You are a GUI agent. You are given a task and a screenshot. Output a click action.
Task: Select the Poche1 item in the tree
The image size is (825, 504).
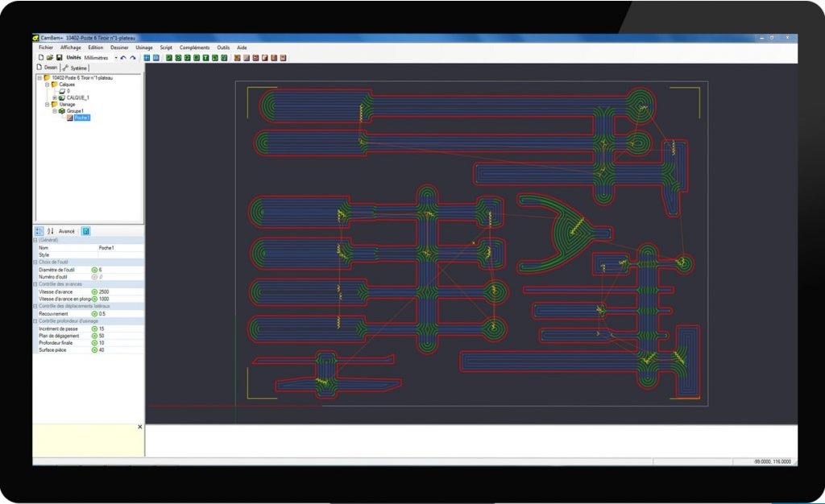pyautogui.click(x=82, y=118)
